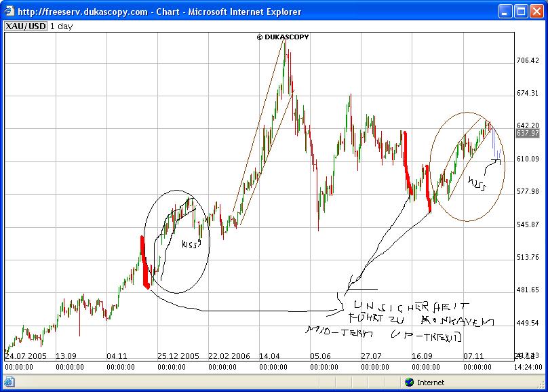Click the '1 day' timeframe label
548x392 pixels.
(61, 25)
